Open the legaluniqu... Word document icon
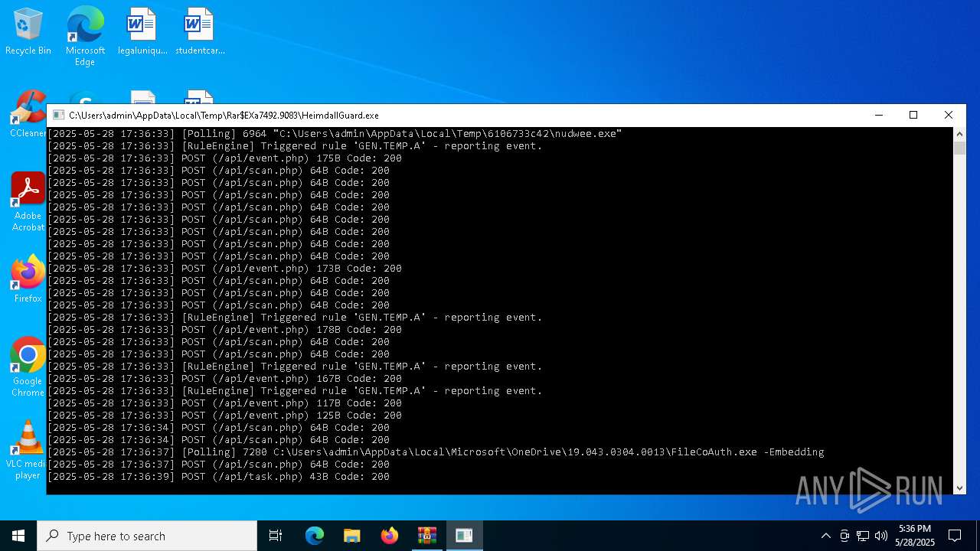 [x=142, y=32]
